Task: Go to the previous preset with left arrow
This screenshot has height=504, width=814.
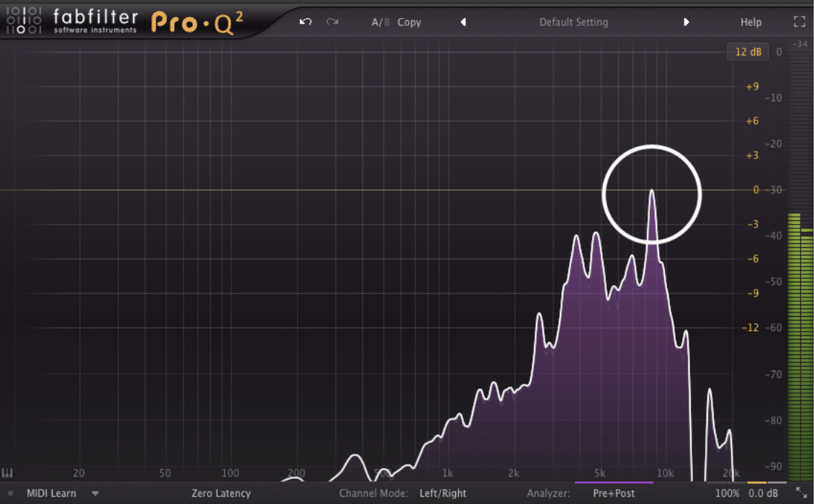Action: pos(463,22)
